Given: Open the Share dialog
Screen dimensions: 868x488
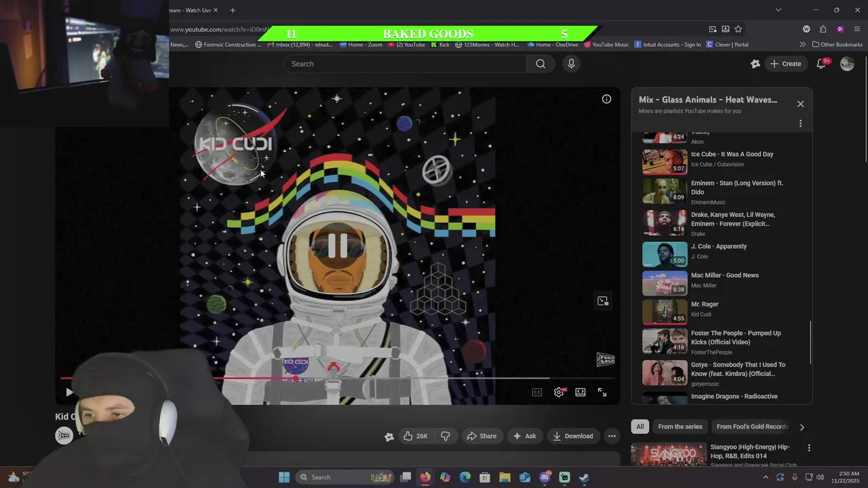Looking at the screenshot, I should (x=481, y=436).
